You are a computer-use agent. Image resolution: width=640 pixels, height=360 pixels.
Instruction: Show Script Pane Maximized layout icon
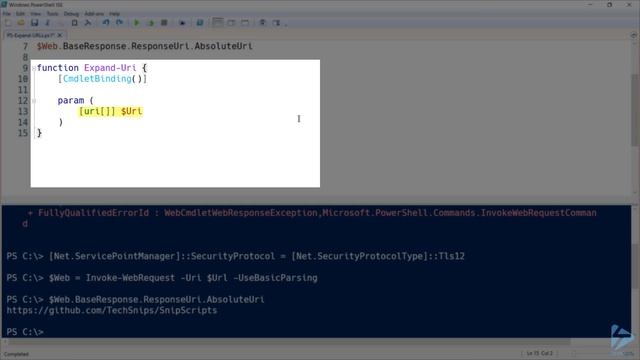245,23
